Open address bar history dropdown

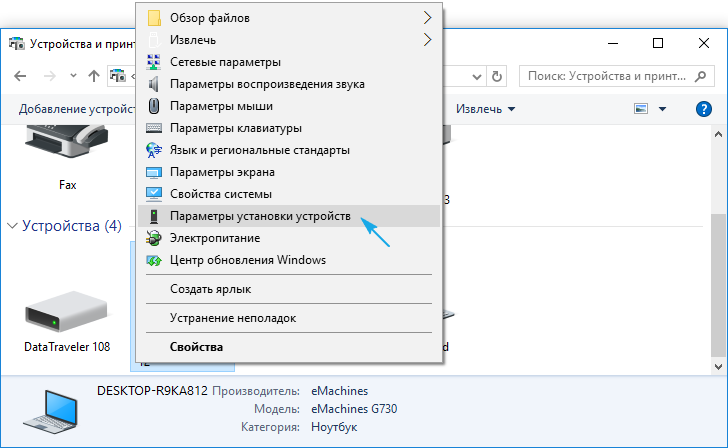474,75
